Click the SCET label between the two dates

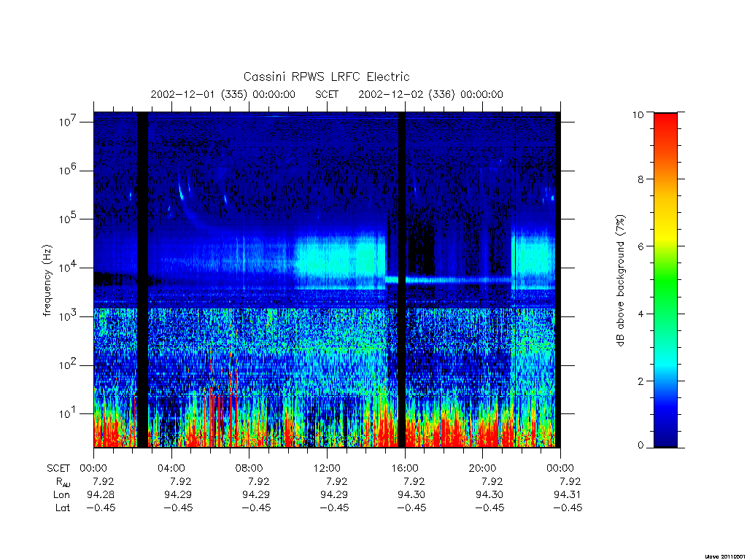coord(327,94)
